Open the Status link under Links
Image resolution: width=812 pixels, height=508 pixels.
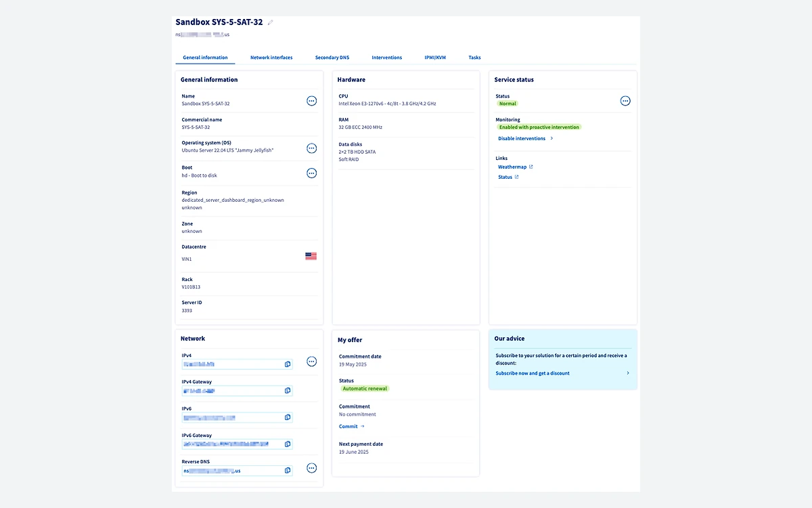coord(505,177)
